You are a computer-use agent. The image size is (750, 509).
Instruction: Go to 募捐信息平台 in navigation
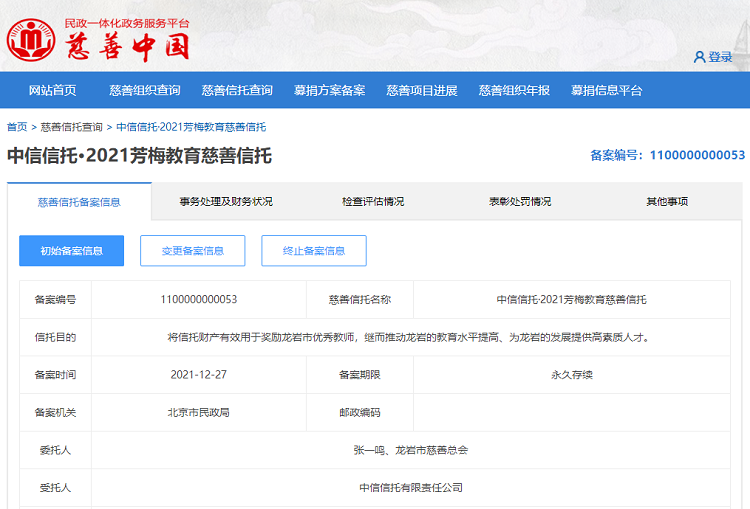tap(606, 90)
